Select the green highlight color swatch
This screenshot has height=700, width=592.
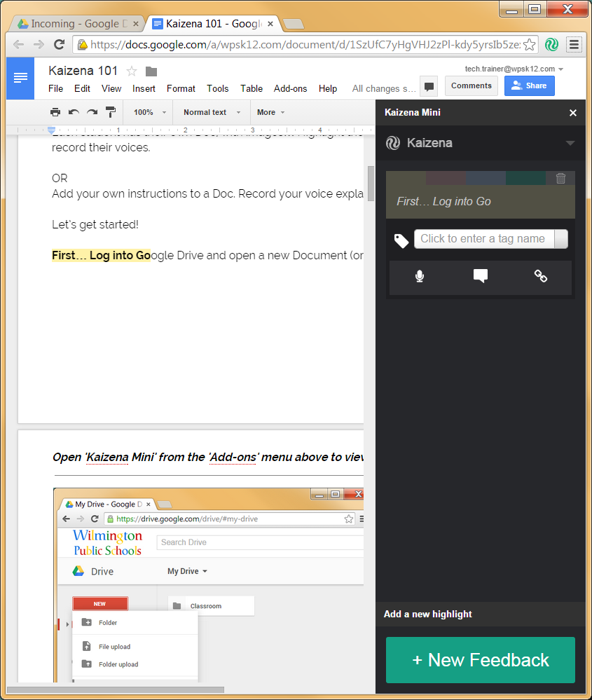(525, 178)
